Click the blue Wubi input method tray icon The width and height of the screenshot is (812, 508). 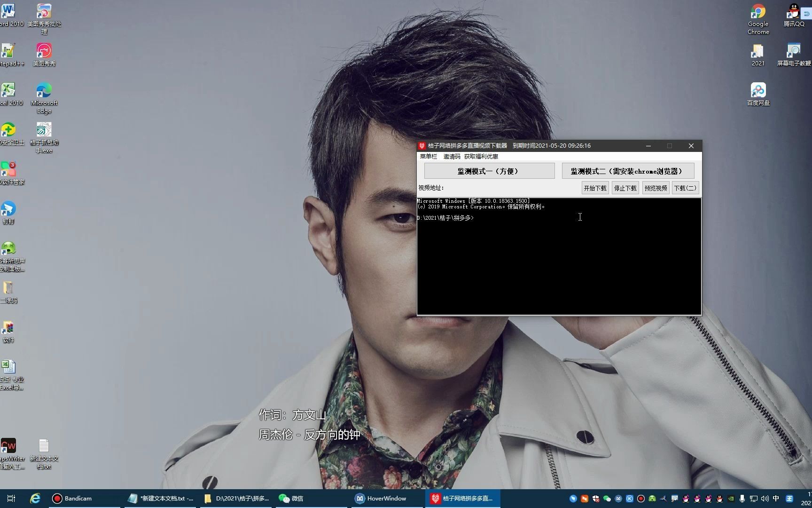[x=789, y=499]
